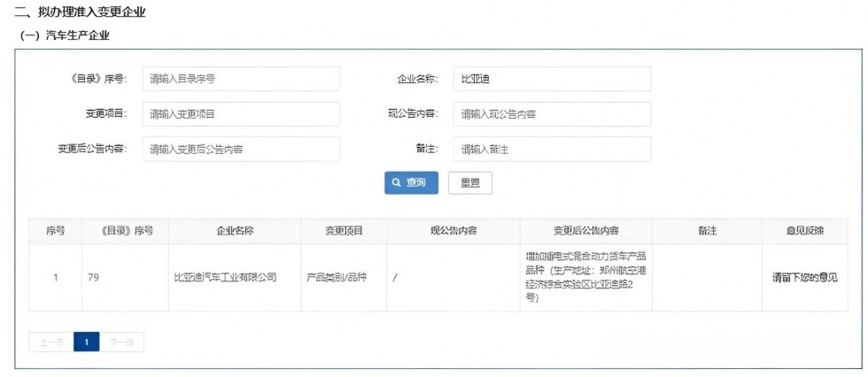
Task: Focus the 企业名称 field containing 比亚迪
Action: pos(552,79)
